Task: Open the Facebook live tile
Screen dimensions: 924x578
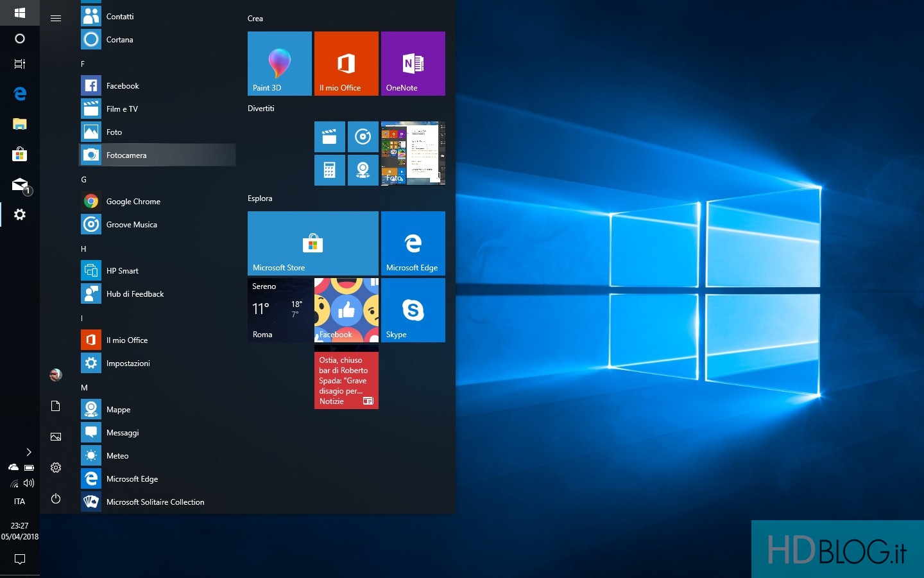Action: click(346, 310)
